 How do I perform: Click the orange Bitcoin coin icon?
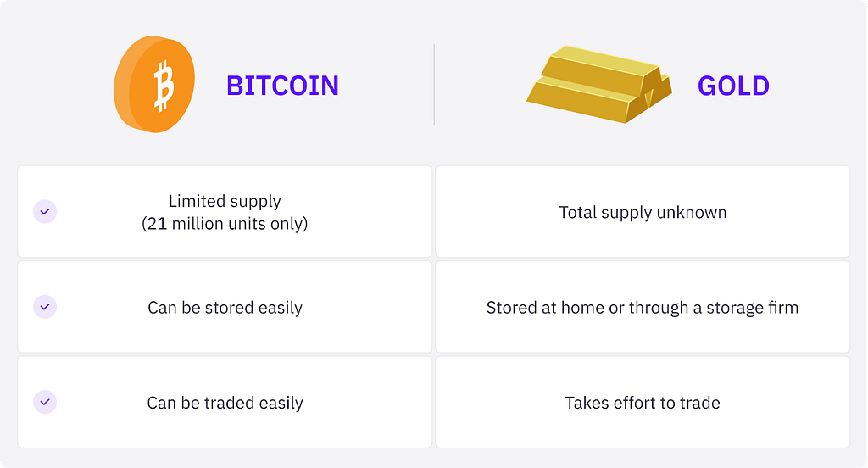coord(154,84)
